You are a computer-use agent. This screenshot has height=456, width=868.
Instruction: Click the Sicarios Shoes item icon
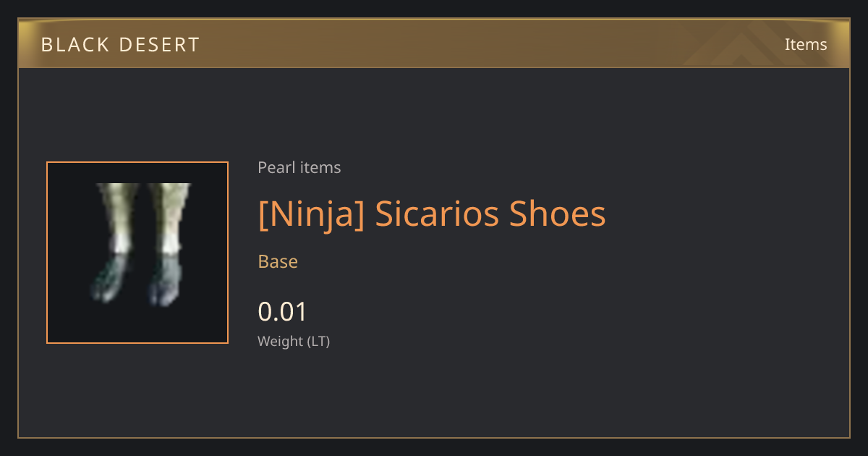click(137, 253)
